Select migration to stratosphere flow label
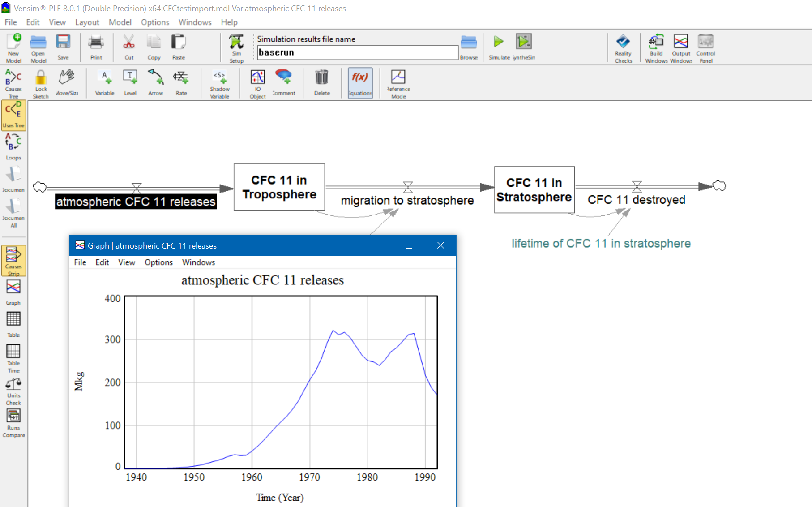812x507 pixels. click(407, 200)
